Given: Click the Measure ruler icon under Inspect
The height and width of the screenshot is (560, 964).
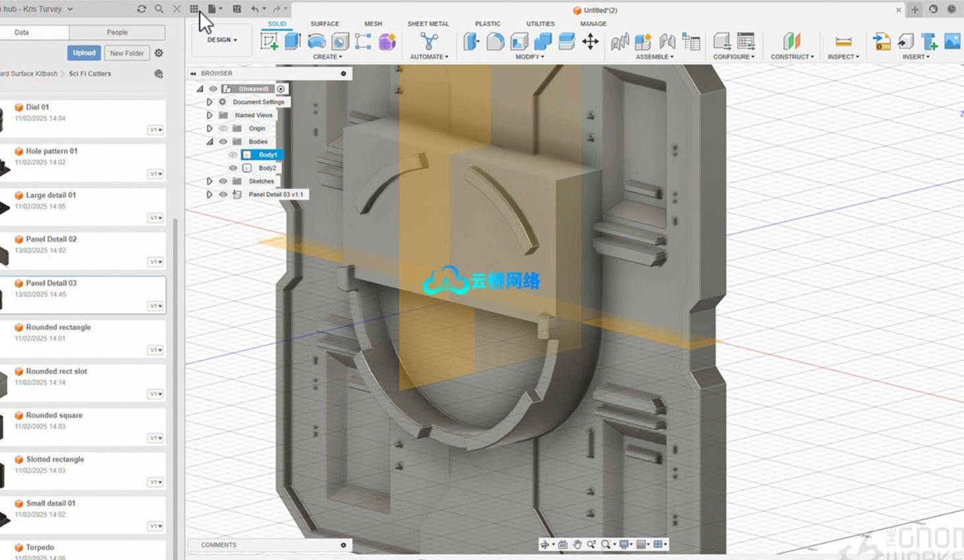Looking at the screenshot, I should click(x=843, y=42).
